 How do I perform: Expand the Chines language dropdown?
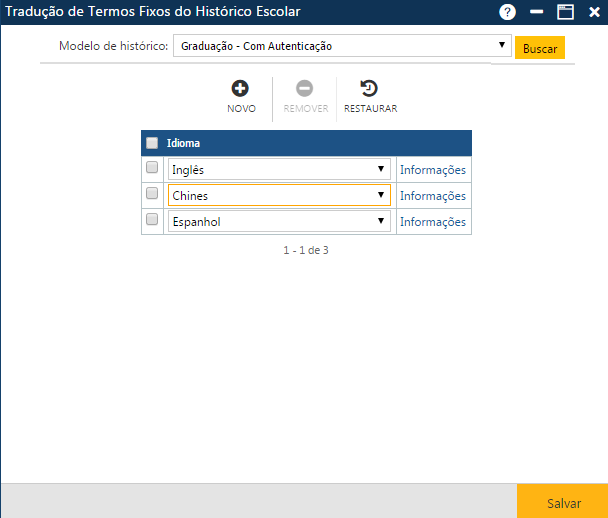(279, 195)
